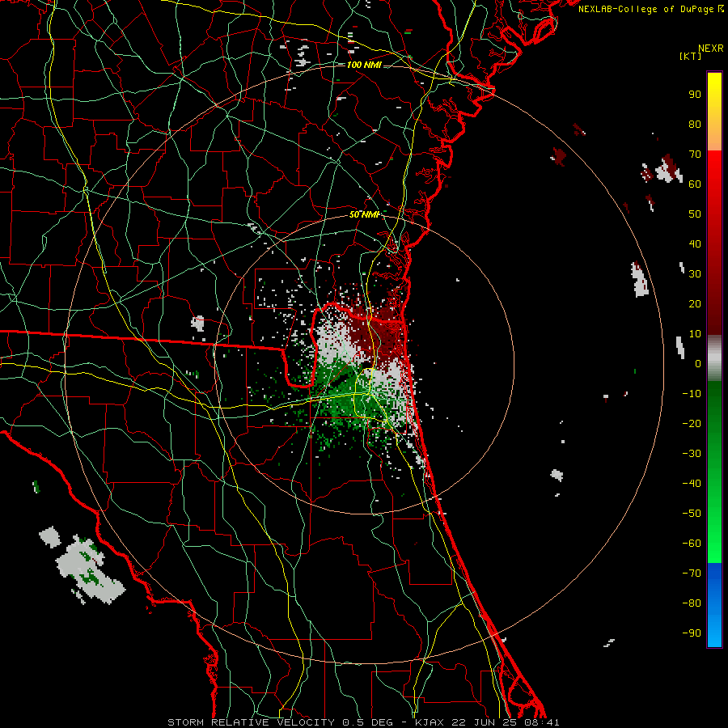Select the 0 value on velocity scale
This screenshot has height=728, width=728.
click(x=698, y=363)
